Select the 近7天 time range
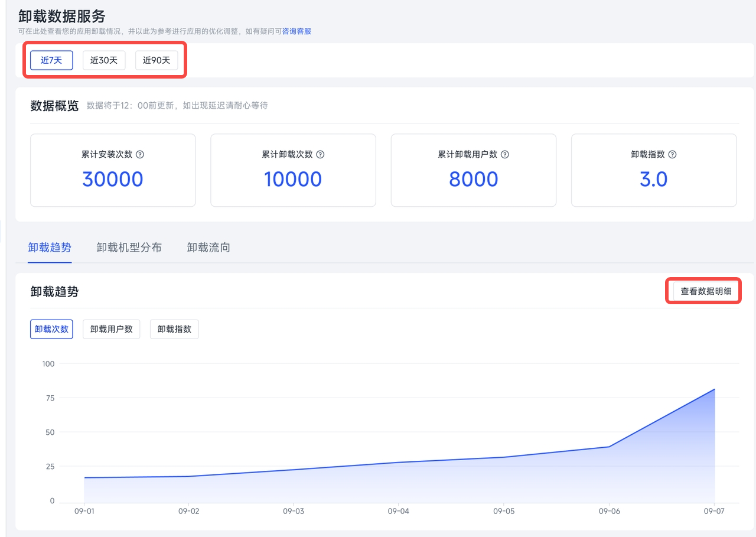This screenshot has width=756, height=537. coord(51,60)
